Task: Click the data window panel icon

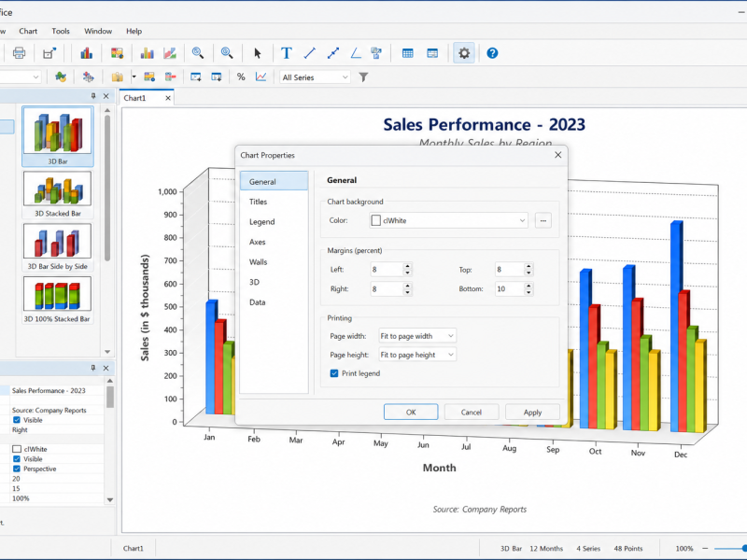Action: tap(432, 53)
